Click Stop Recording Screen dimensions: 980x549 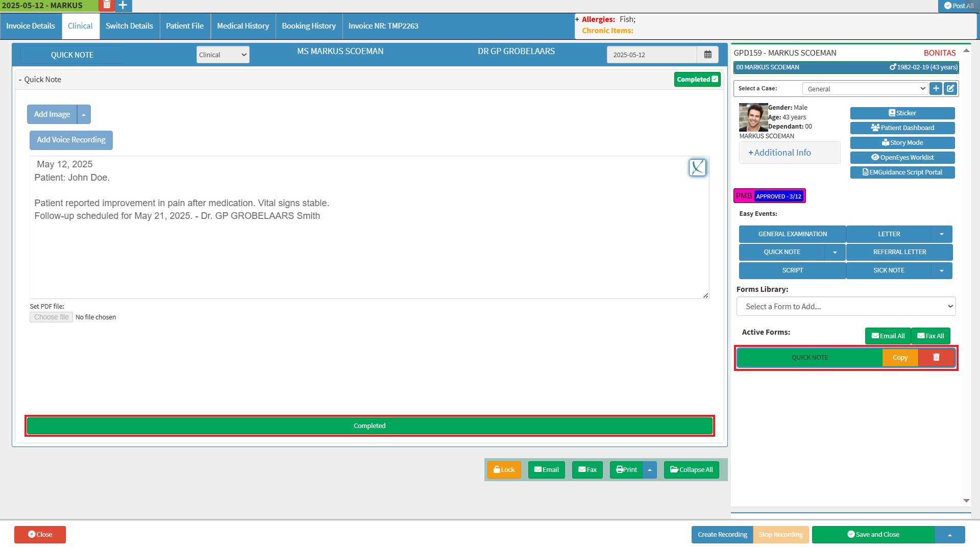pos(781,535)
